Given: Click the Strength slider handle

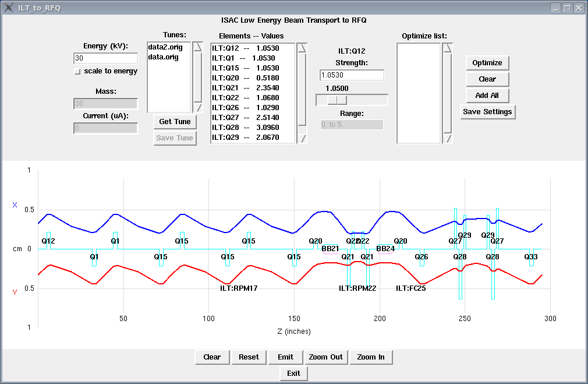Looking at the screenshot, I should tap(332, 100).
